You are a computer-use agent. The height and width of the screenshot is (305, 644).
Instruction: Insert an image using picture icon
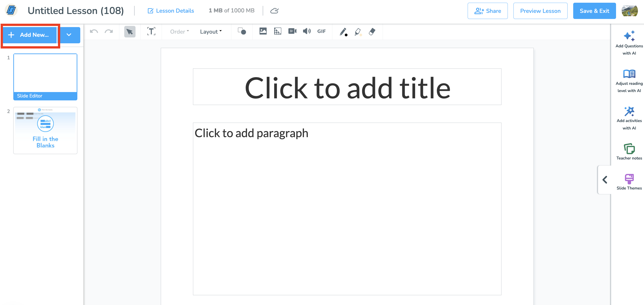pyautogui.click(x=263, y=31)
